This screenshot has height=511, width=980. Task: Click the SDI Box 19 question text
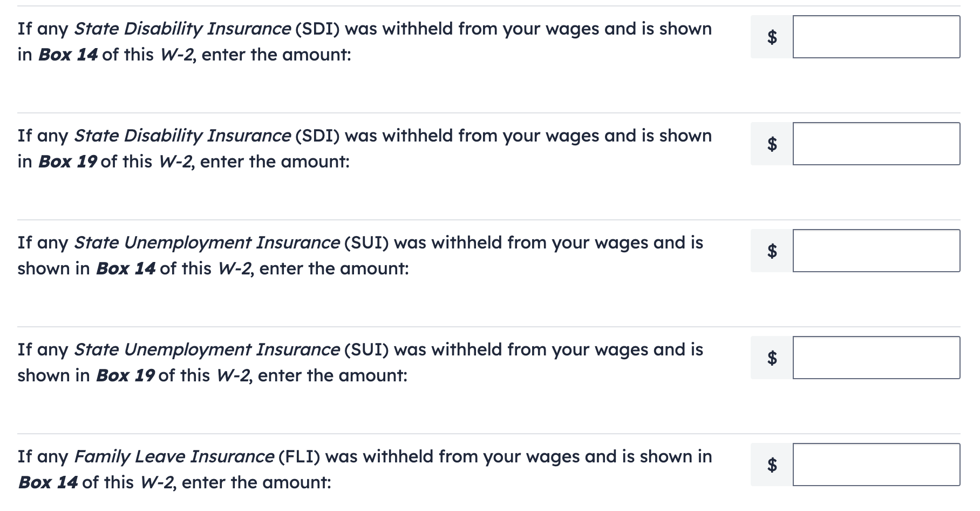coord(364,136)
